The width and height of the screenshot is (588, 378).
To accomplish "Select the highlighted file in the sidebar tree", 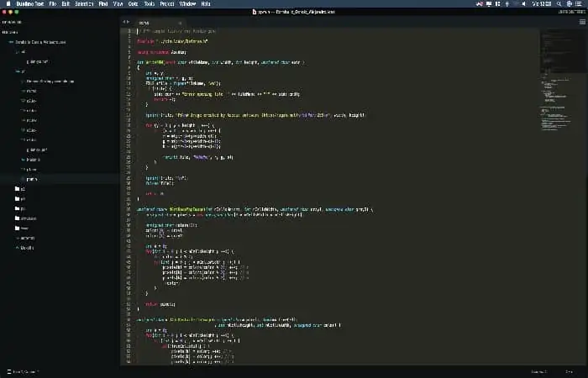I will [60, 179].
